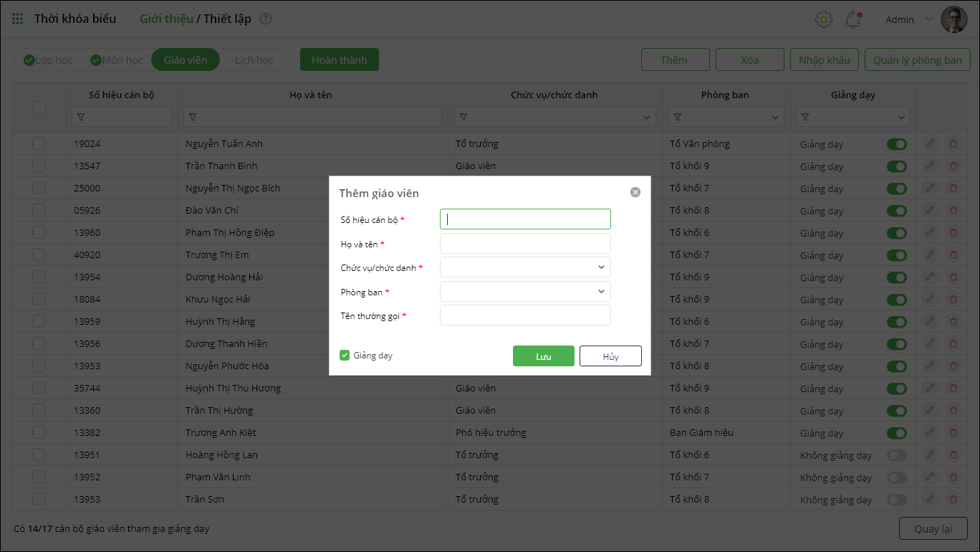The image size is (980, 552).
Task: Click the Hủy button
Action: (x=610, y=356)
